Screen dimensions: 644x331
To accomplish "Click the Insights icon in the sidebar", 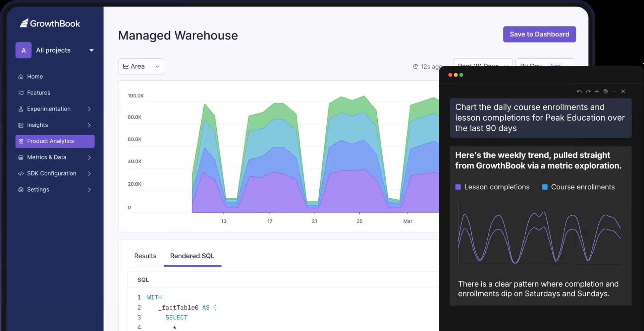I will [x=21, y=125].
